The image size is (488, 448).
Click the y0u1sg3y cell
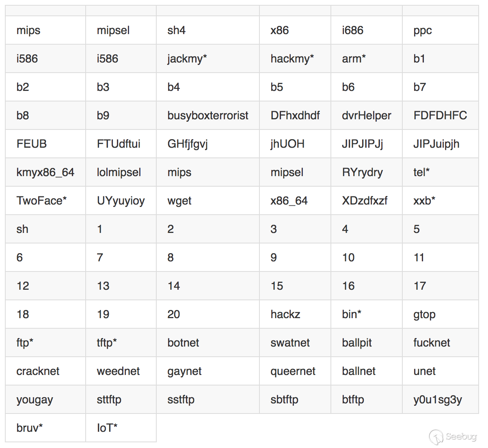[x=437, y=400]
